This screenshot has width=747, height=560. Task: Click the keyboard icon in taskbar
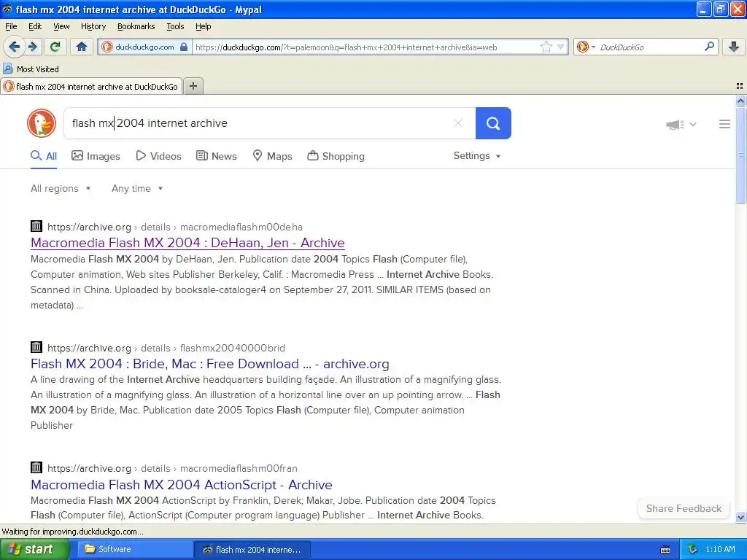(665, 550)
